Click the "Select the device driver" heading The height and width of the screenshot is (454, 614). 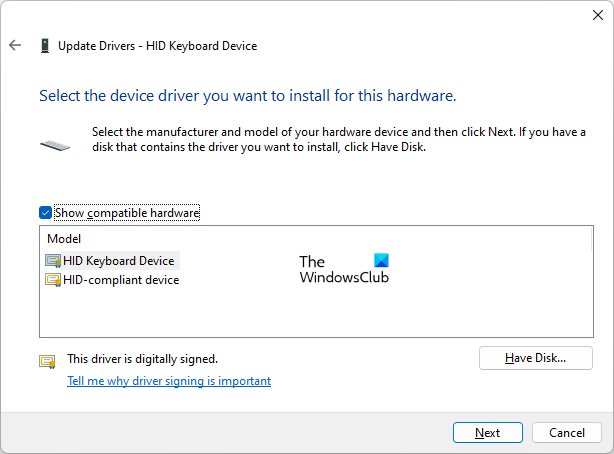tap(247, 96)
